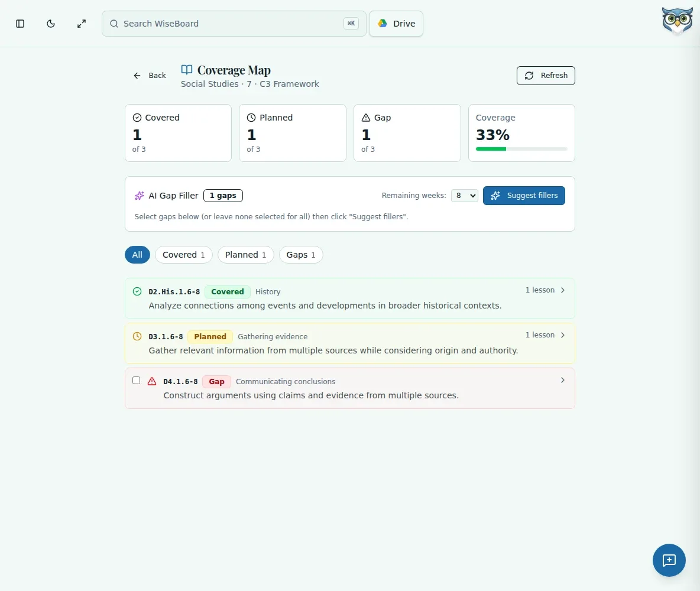Click the Covered check-circle icon in stats card
Image resolution: width=700 pixels, height=591 pixels.
tap(137, 118)
